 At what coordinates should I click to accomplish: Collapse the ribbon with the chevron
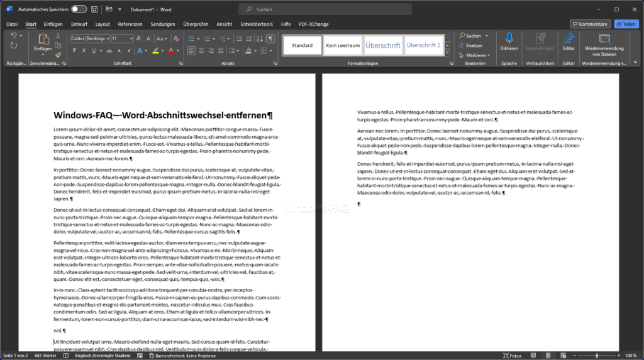point(635,62)
